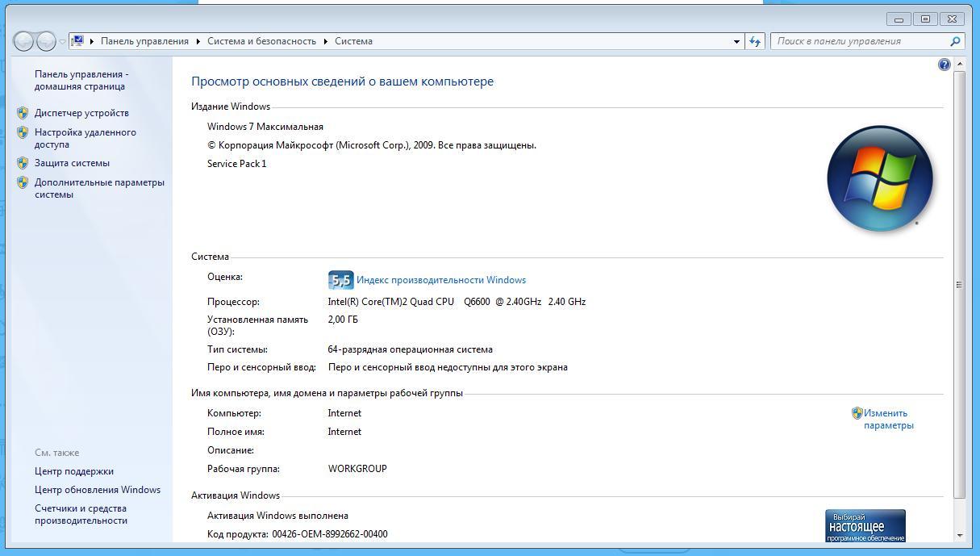
Task: Click shield icon beside Диспетчер устройств
Action: (23, 113)
